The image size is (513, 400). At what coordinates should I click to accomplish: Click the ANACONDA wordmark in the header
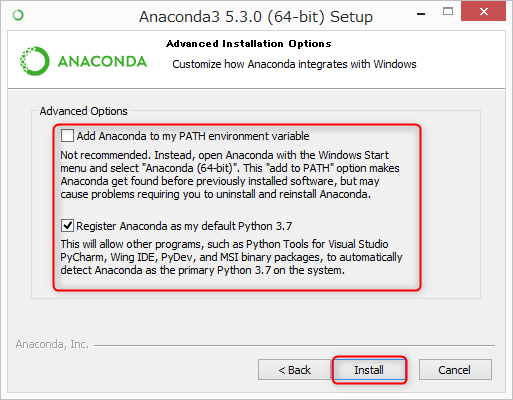click(x=102, y=62)
